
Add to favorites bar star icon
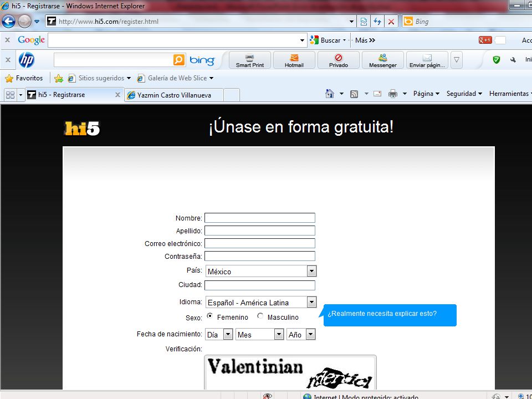click(x=59, y=78)
